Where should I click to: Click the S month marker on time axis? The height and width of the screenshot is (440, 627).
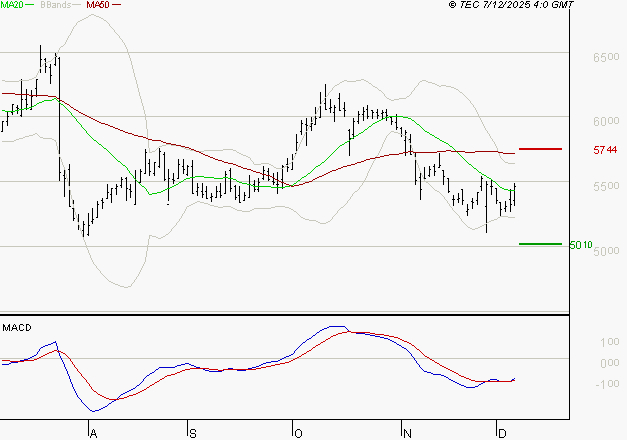click(193, 434)
